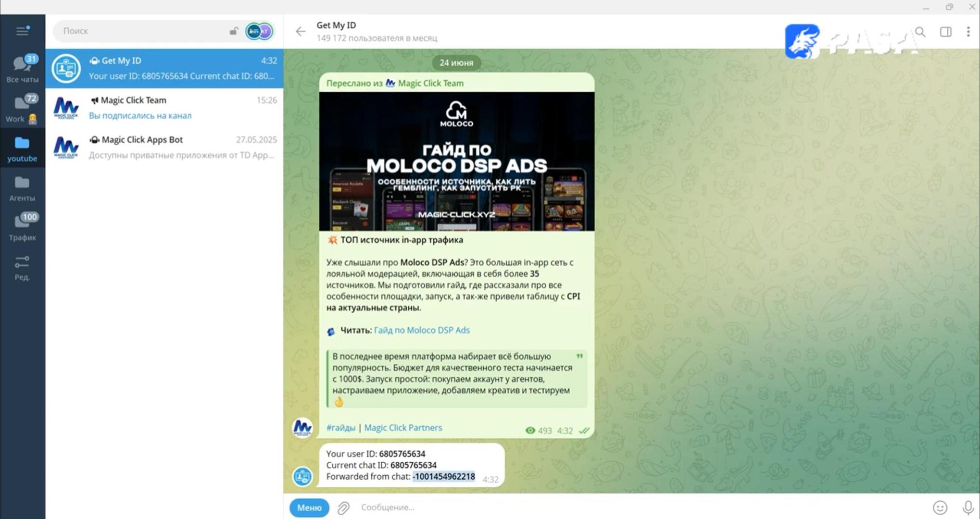
Task: Attach a file with paperclip icon
Action: 343,508
